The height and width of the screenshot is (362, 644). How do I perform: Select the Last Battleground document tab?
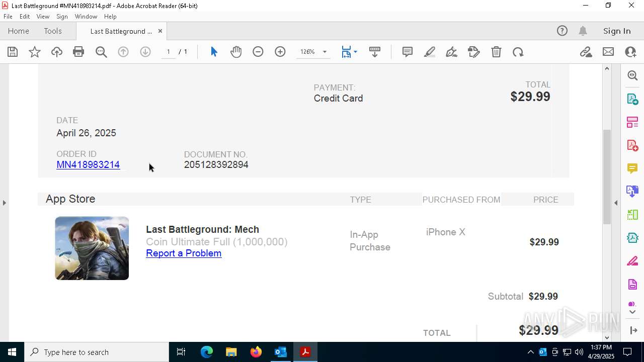(121, 31)
